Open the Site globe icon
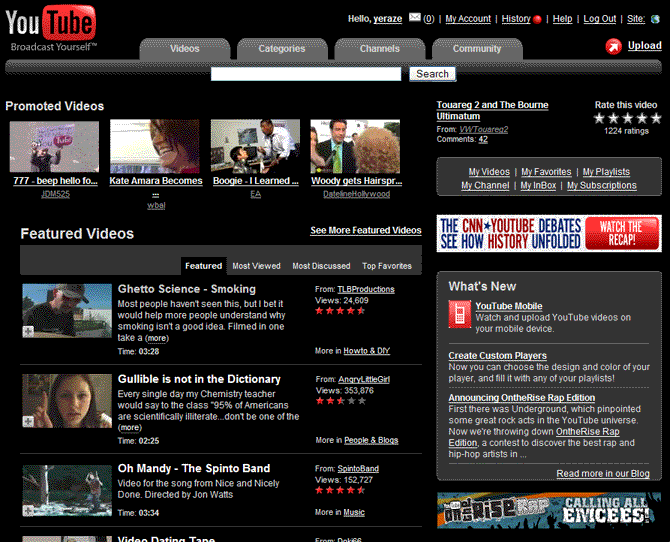 655,19
